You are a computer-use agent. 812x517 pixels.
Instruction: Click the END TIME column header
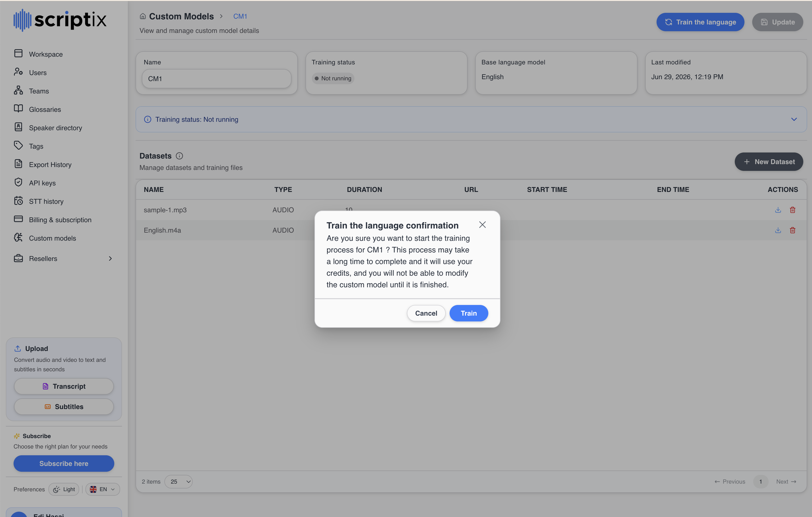tap(673, 190)
